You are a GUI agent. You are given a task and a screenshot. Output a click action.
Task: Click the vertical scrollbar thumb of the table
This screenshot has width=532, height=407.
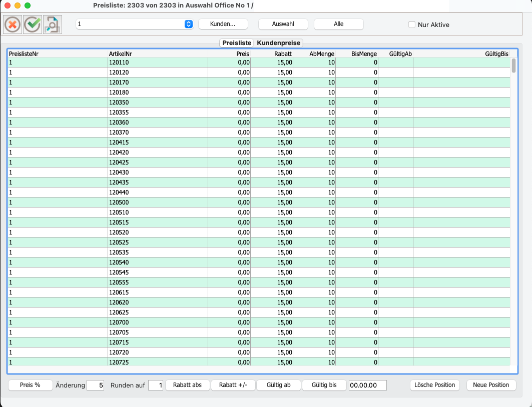point(513,65)
